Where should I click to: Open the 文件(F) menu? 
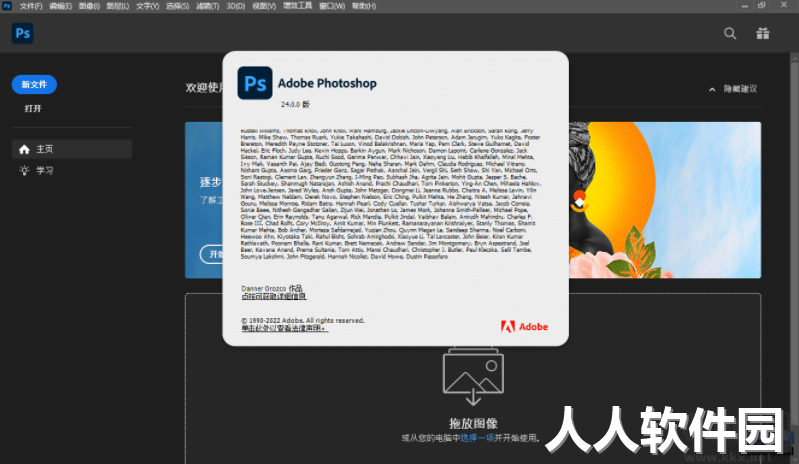(31, 6)
